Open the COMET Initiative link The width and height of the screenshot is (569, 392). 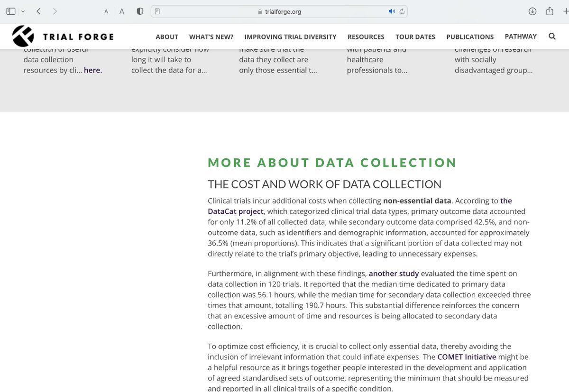pos(467,356)
